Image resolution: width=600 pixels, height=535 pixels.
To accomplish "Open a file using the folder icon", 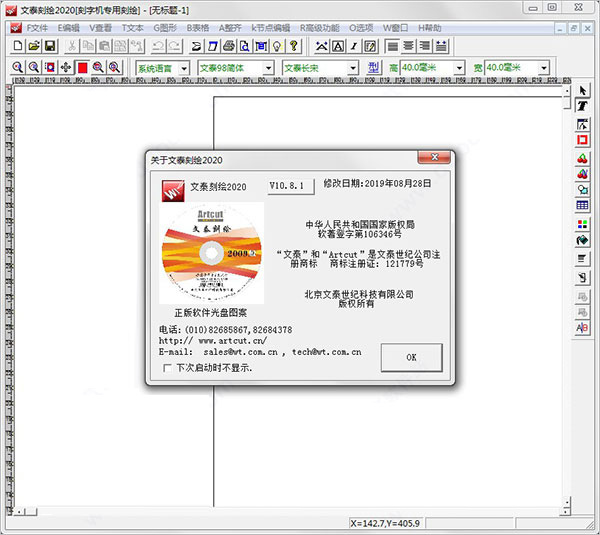I will [x=34, y=46].
